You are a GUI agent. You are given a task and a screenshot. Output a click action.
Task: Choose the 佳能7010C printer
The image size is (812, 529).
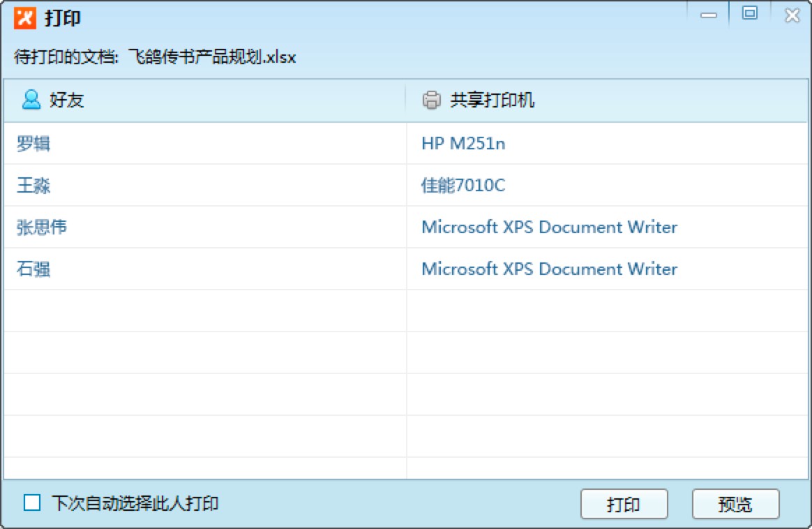pyautogui.click(x=463, y=186)
